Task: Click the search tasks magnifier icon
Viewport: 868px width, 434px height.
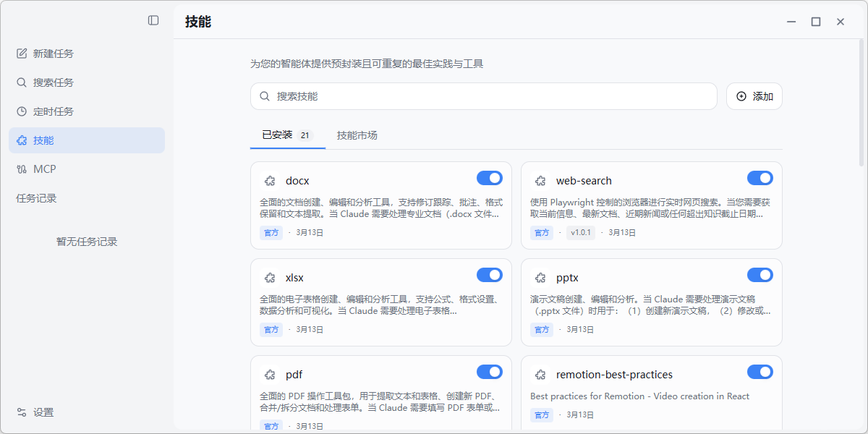Action: point(22,82)
